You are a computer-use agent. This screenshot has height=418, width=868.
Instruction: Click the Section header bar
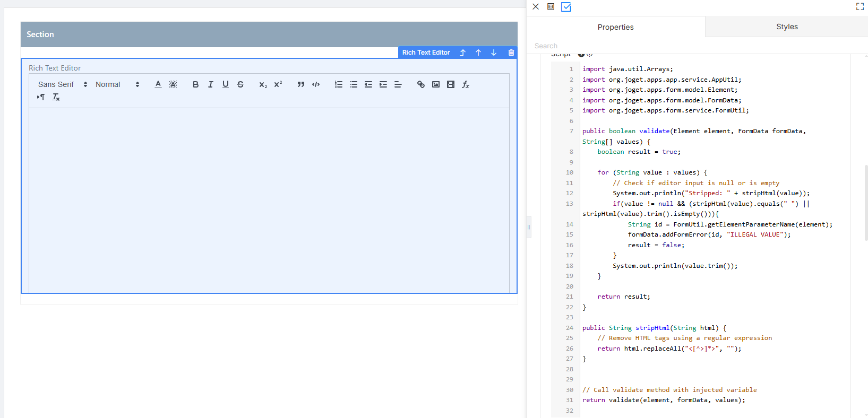[269, 34]
